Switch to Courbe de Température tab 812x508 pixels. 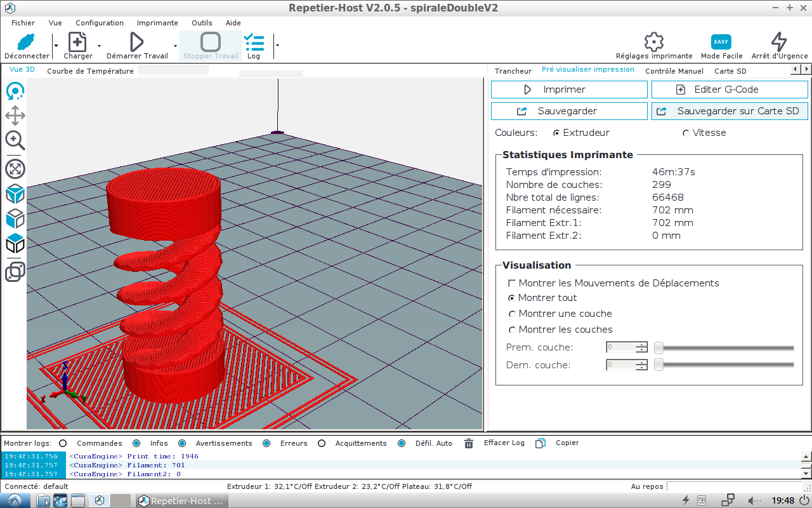click(x=90, y=71)
